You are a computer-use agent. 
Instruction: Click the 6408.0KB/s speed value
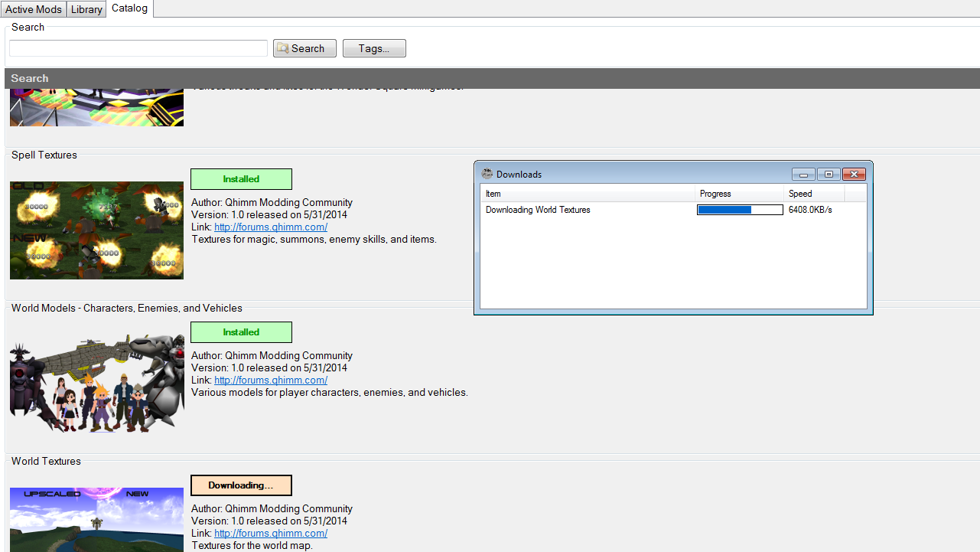[810, 210]
